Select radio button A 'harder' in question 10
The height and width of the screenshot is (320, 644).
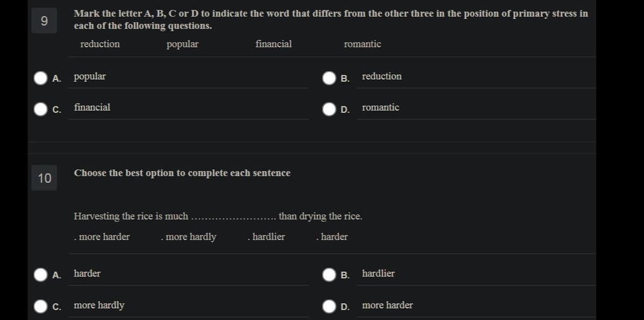point(41,275)
